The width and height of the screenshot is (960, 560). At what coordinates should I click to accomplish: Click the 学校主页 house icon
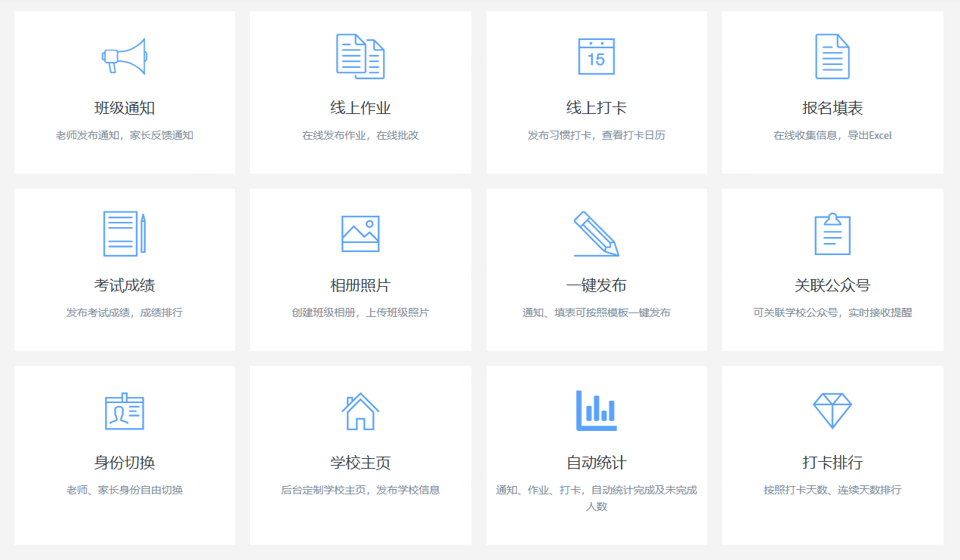(x=360, y=411)
